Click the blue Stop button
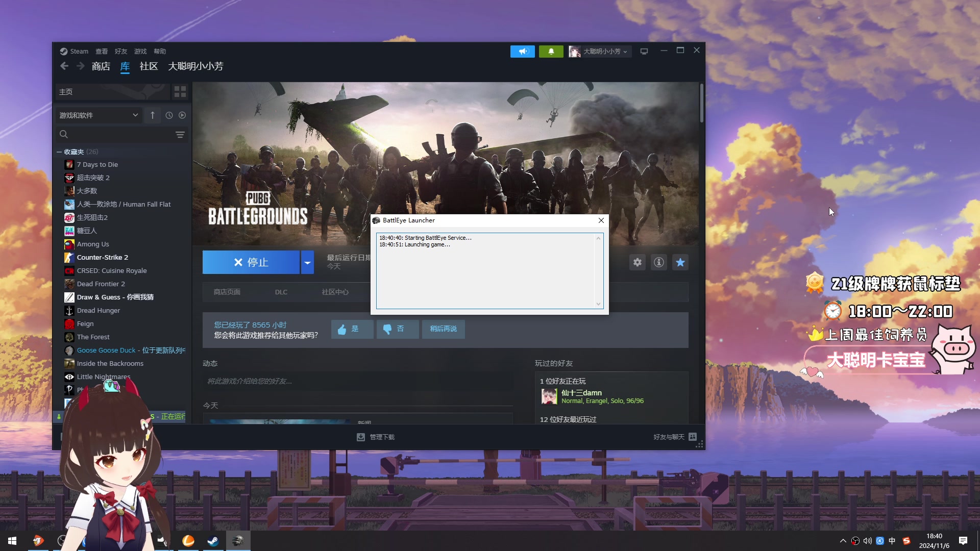Viewport: 980px width, 551px height. pyautogui.click(x=251, y=262)
